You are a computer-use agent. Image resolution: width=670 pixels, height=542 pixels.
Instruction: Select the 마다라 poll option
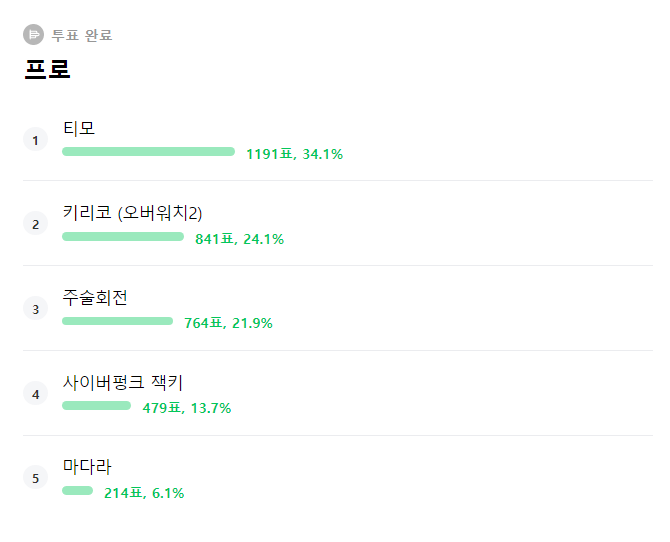[x=87, y=467]
